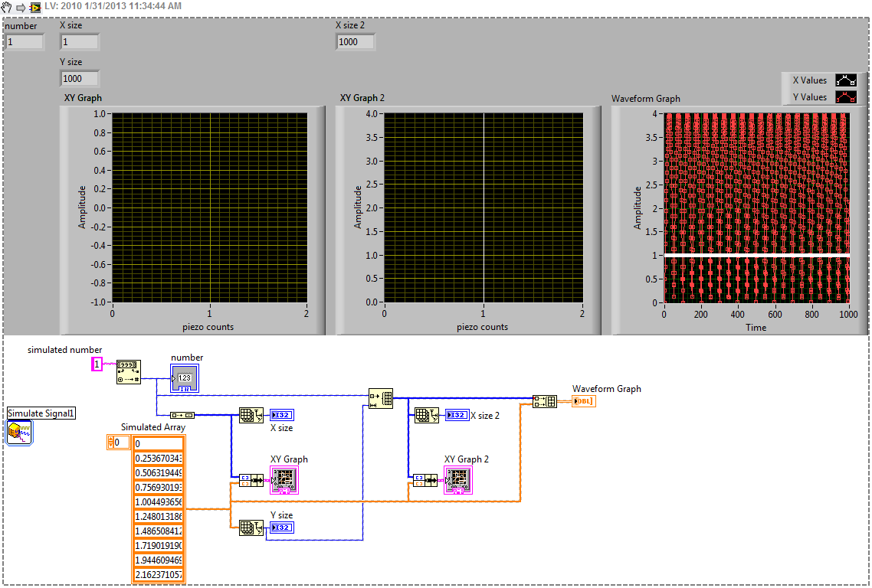Click the Y size indicator showing 1000

pyautogui.click(x=80, y=78)
